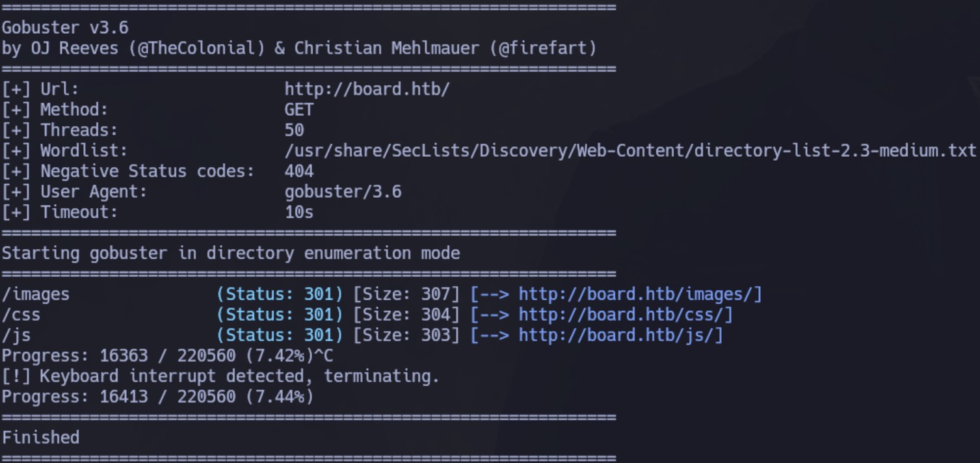This screenshot has width=980, height=463.
Task: Click the Negative Status codes value 404
Action: (299, 171)
